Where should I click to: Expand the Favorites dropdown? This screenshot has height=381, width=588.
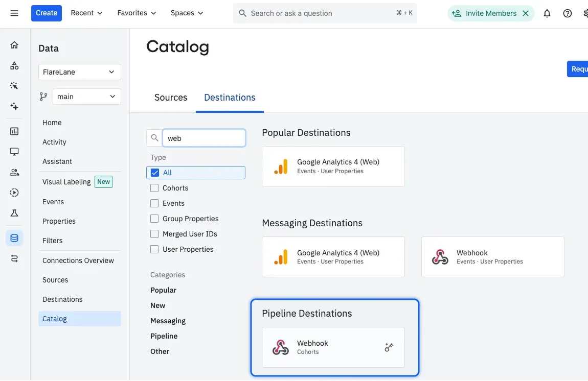point(137,13)
